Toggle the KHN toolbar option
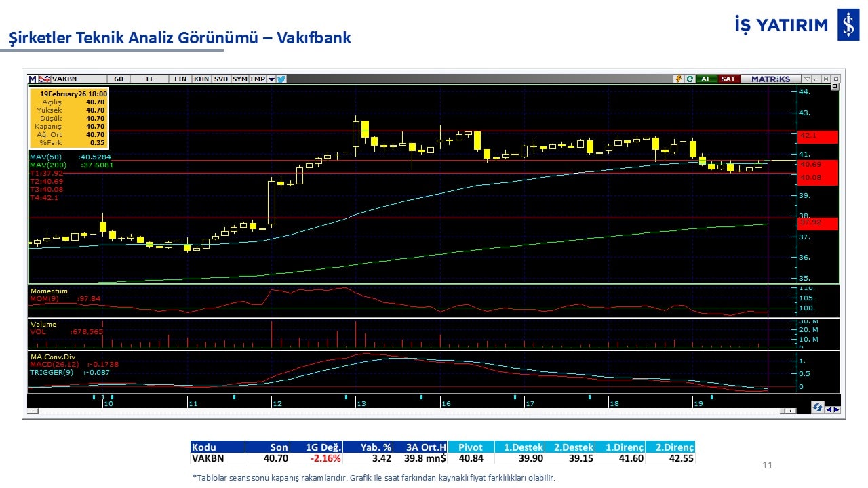Viewport: 868px width, 488px height. point(201,79)
